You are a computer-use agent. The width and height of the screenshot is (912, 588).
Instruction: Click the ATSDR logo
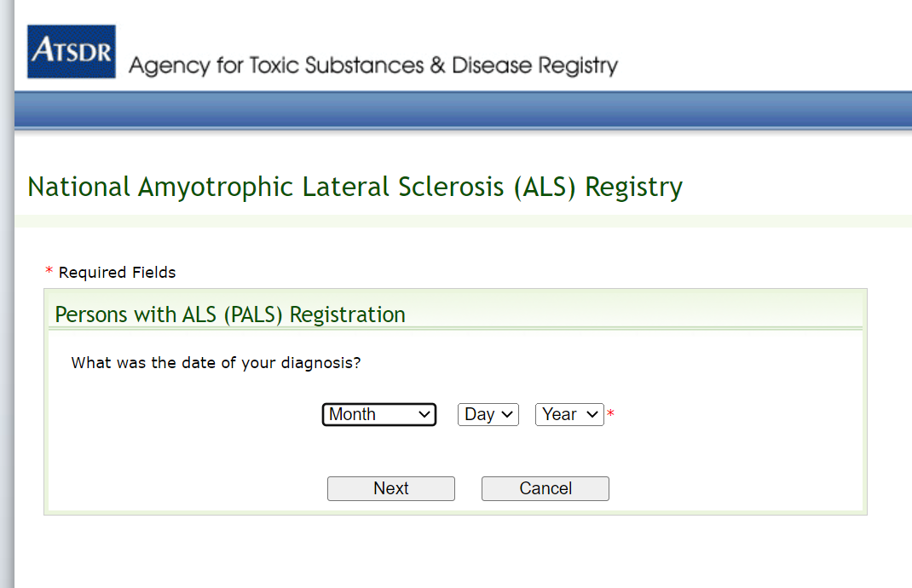[x=72, y=51]
